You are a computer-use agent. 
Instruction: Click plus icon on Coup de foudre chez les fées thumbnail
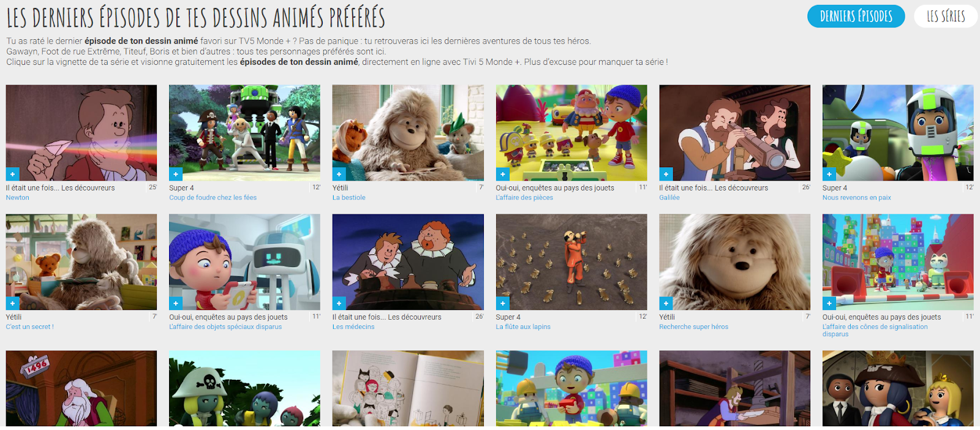(x=176, y=174)
